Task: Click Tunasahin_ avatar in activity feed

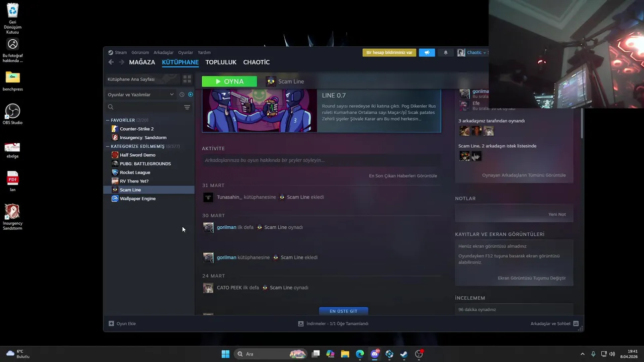Action: tap(208, 197)
